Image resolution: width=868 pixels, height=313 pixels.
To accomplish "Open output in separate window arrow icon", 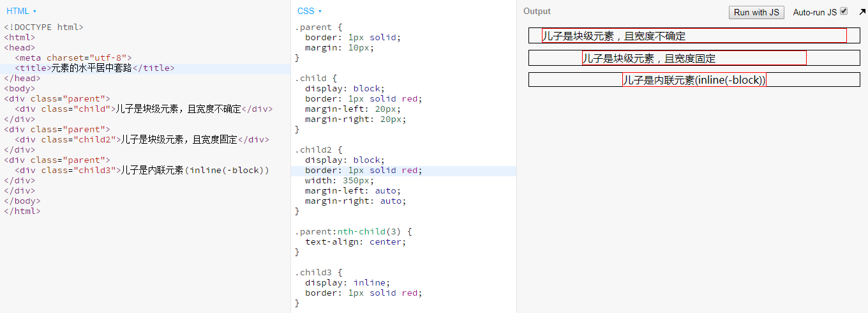I will pyautogui.click(x=862, y=11).
